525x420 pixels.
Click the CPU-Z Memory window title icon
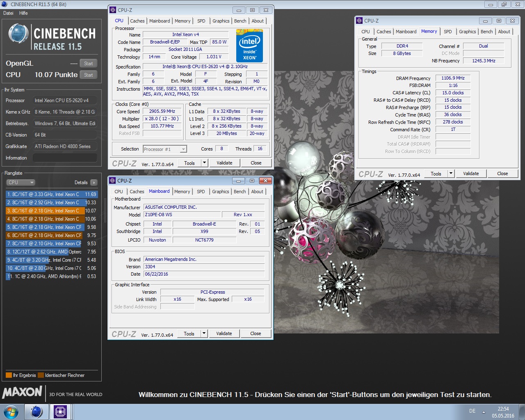click(359, 21)
